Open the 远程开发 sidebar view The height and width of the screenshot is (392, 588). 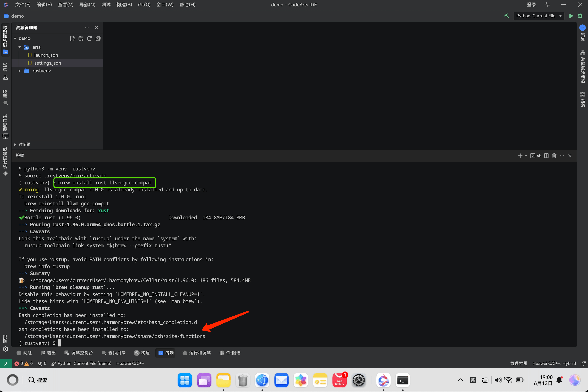pos(5,126)
